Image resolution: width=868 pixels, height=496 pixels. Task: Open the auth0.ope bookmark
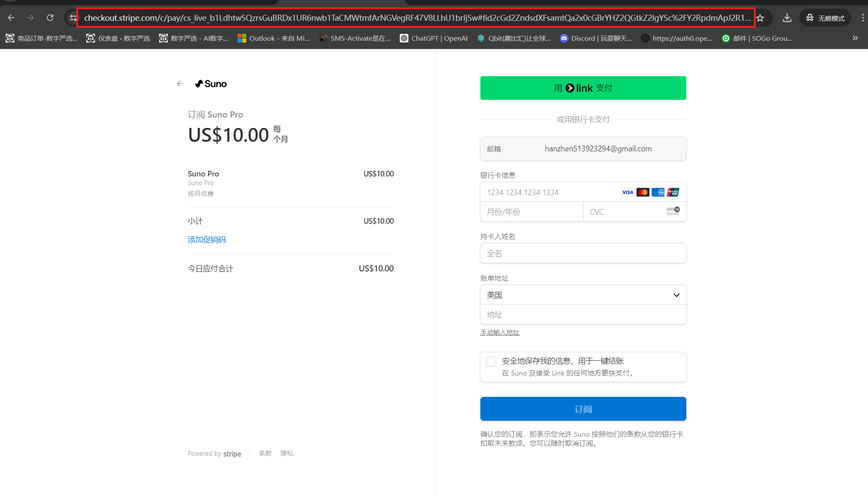pos(676,38)
